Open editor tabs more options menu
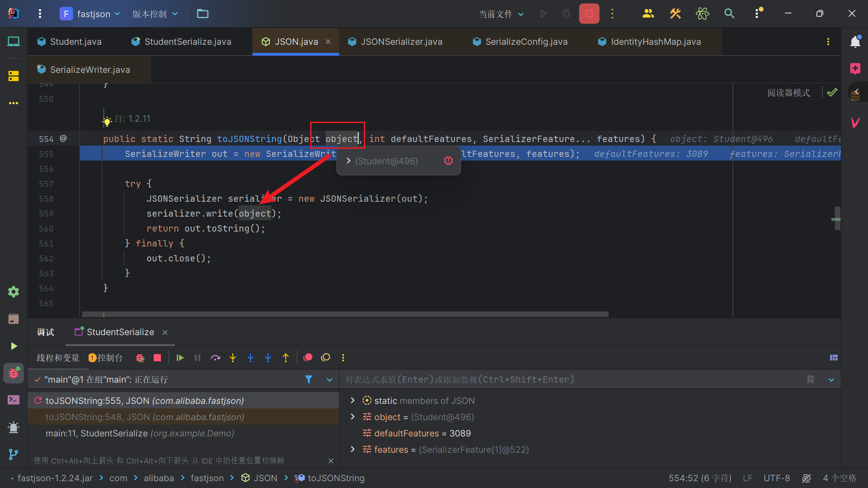868x488 pixels. 828,42
